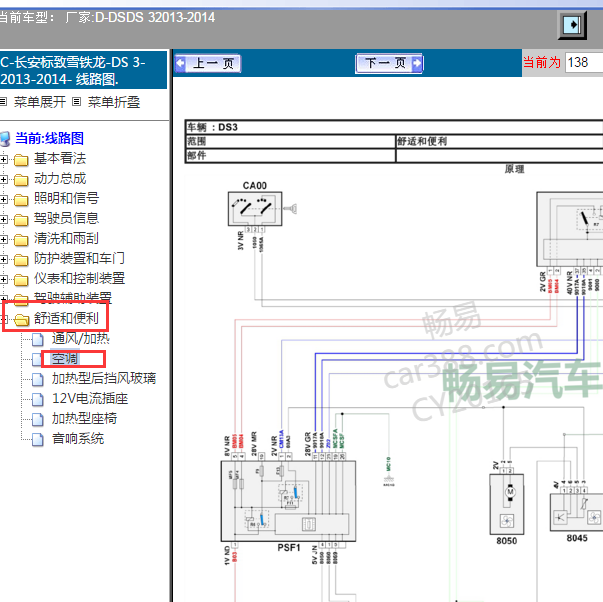
Task: Expand the 清洗和雨刮 folder plus box
Action: 3,239
